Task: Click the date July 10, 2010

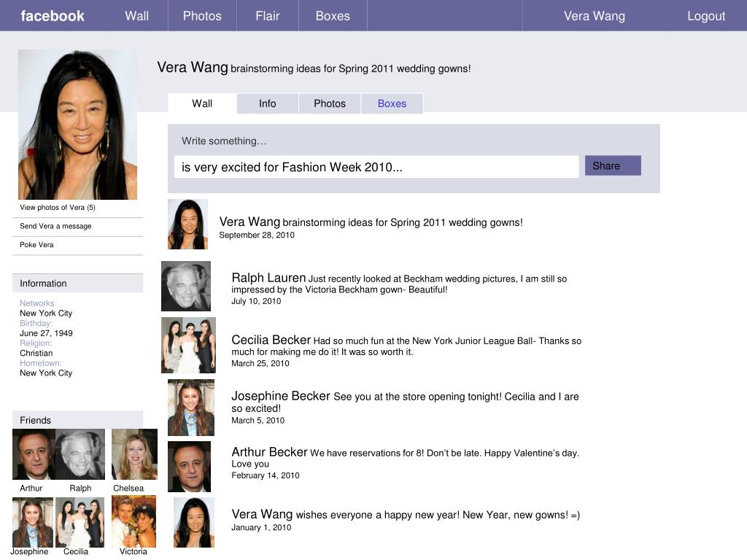Action: tap(256, 301)
